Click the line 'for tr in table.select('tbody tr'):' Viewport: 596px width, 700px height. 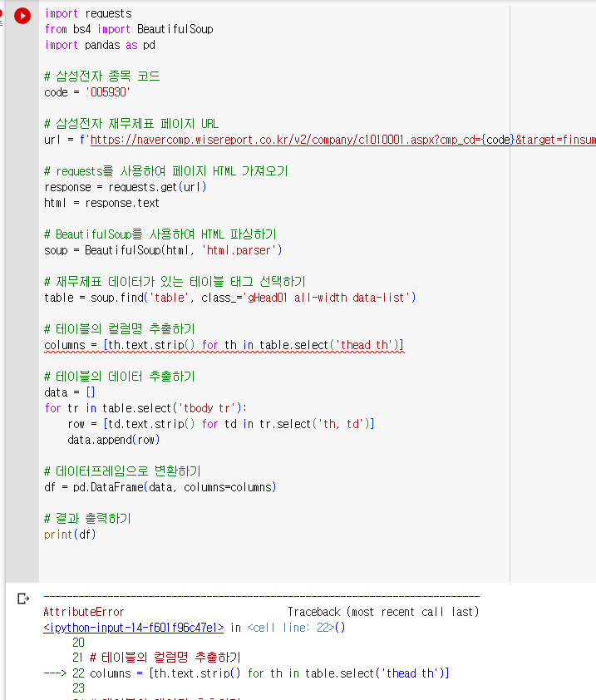145,408
